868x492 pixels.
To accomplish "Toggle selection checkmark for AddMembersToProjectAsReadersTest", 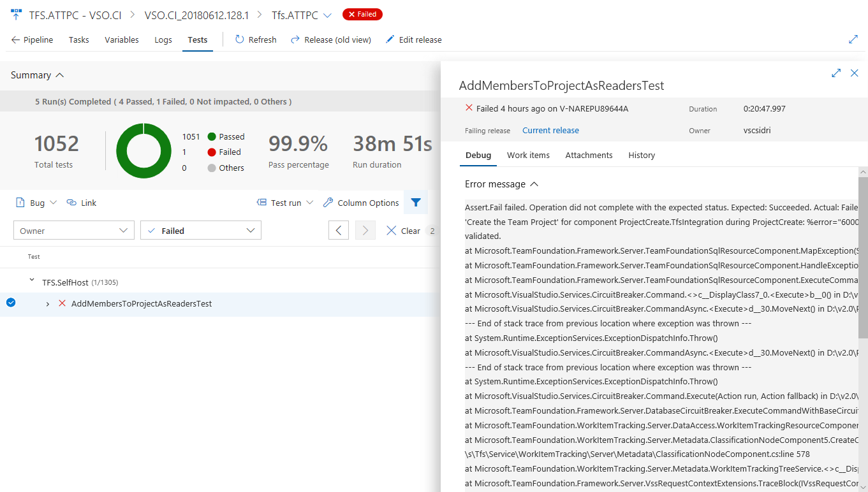I will click(11, 303).
